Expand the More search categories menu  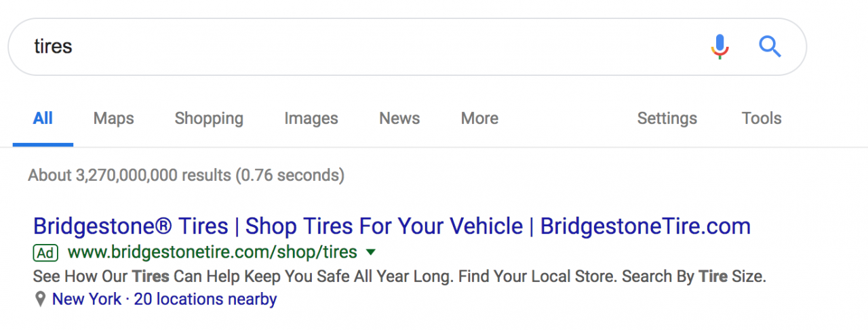479,119
